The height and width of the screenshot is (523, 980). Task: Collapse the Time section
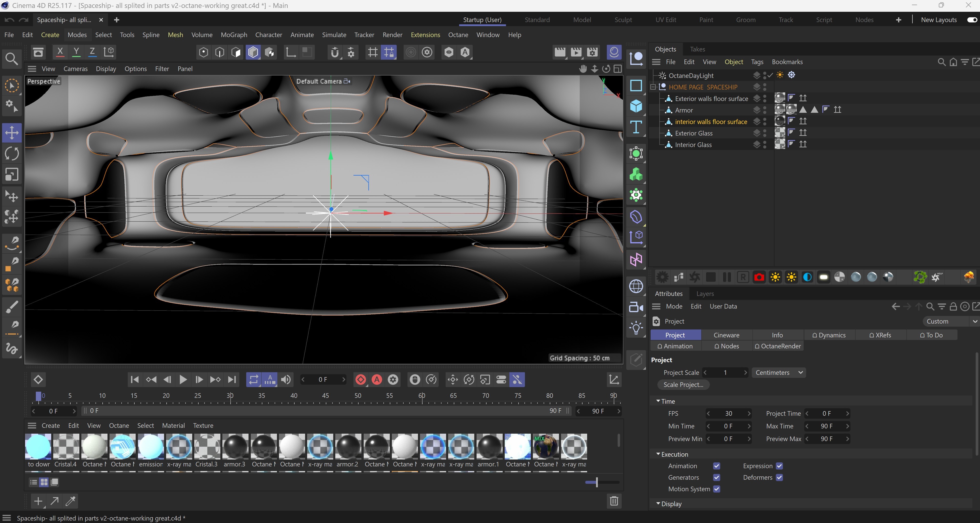pyautogui.click(x=658, y=401)
